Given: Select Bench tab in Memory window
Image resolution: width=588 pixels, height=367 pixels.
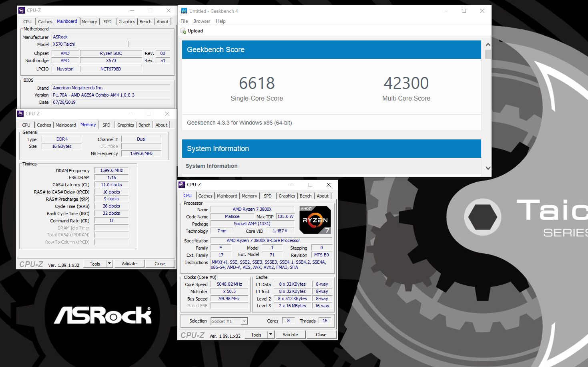Looking at the screenshot, I should (144, 125).
